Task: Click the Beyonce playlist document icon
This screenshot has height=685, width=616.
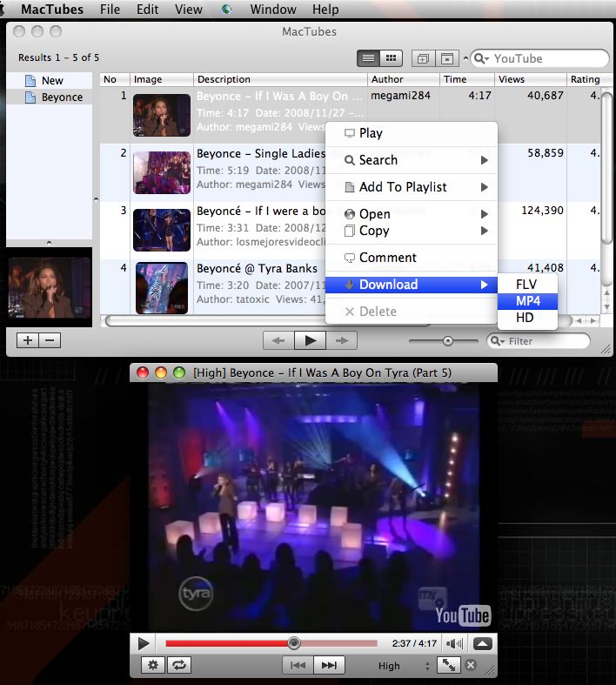Action: pyautogui.click(x=30, y=97)
